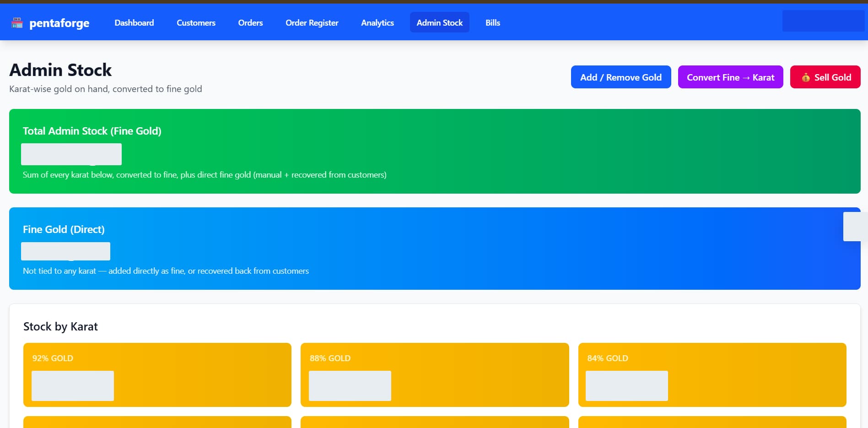This screenshot has height=428, width=868.
Task: Click the Add / Remove Gold button
Action: 621,77
